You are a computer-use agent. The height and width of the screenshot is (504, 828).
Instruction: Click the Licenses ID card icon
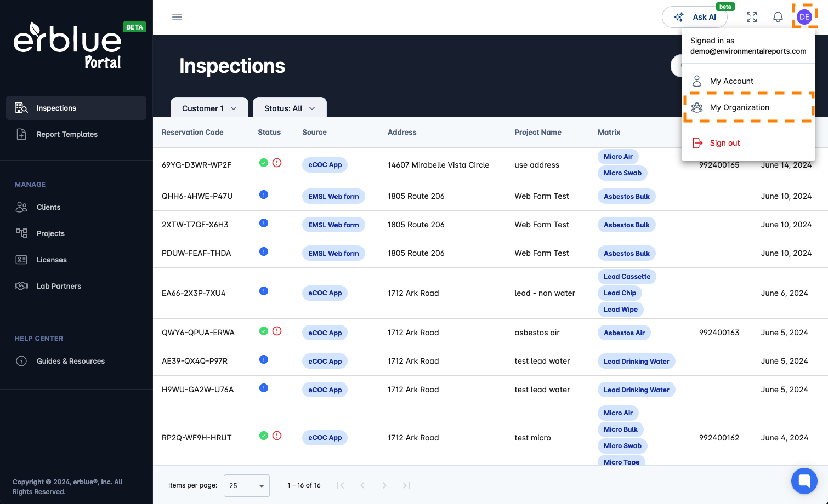click(21, 260)
